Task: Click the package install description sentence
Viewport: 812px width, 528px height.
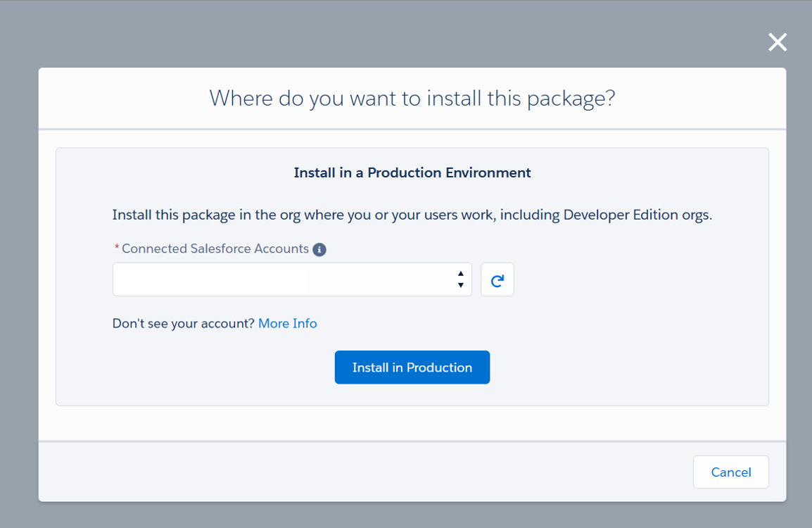Action: (412, 215)
